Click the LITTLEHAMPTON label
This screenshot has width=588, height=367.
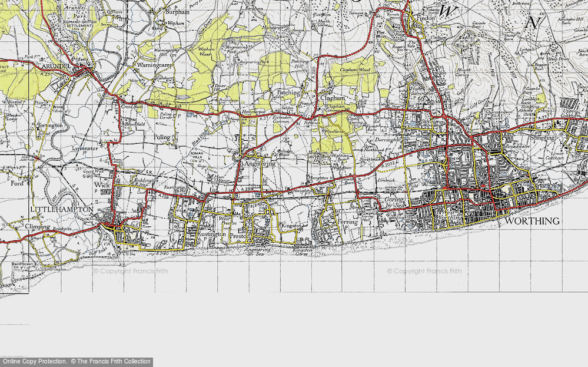(x=61, y=209)
